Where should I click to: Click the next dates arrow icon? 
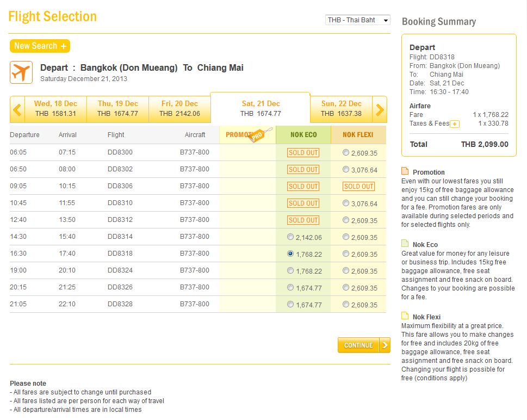[x=380, y=109]
